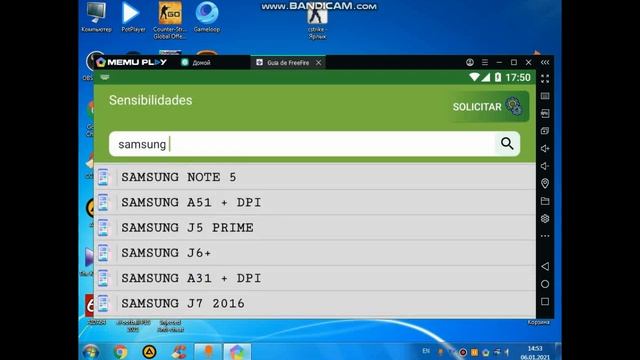This screenshot has width=640, height=360.
Task: Open Windows Start menu
Action: point(90,352)
